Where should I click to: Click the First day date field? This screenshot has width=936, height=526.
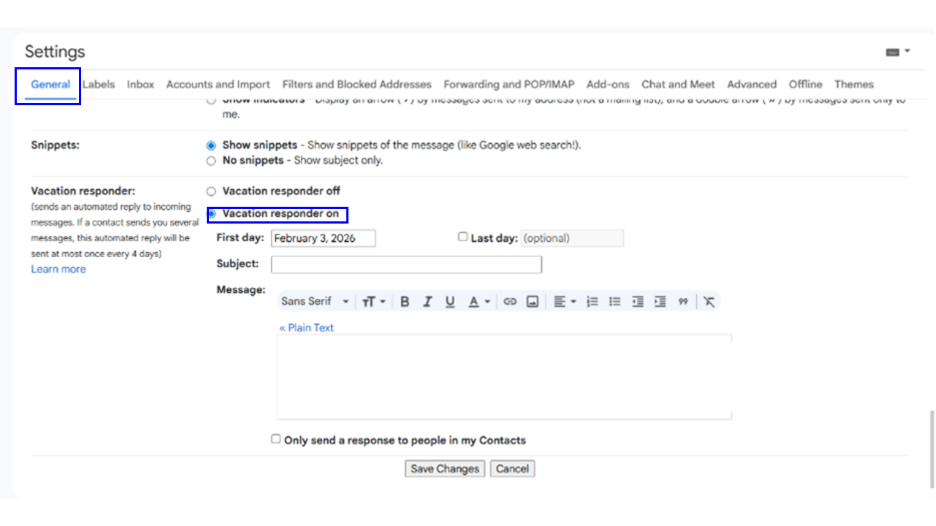pyautogui.click(x=323, y=238)
